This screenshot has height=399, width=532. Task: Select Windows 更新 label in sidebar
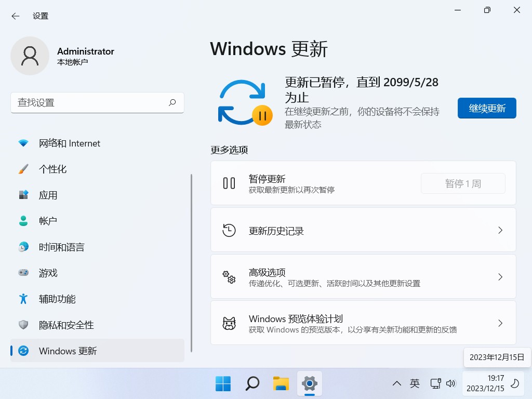(x=68, y=351)
